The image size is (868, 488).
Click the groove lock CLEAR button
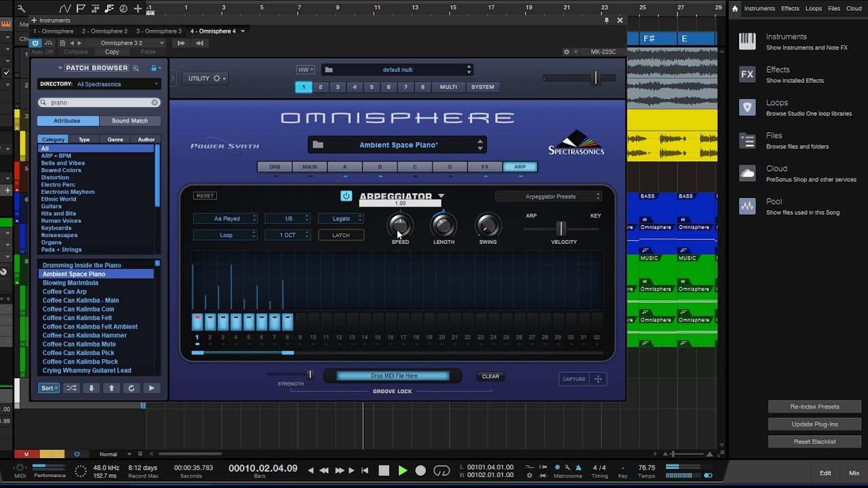point(490,376)
